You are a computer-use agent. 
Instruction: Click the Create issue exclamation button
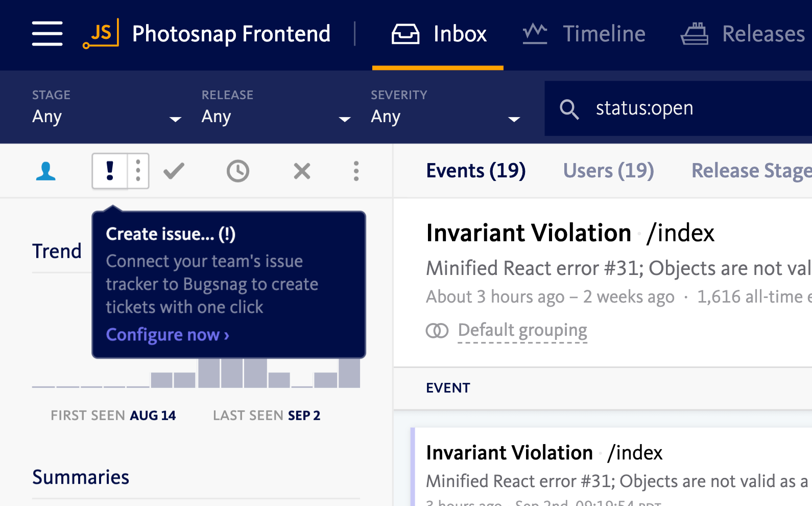(x=110, y=171)
